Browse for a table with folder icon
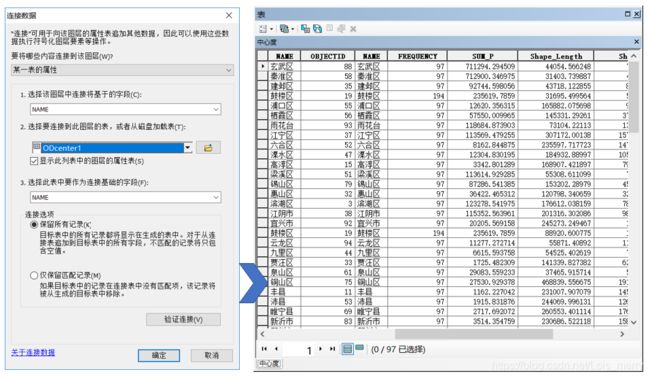This screenshot has width=650, height=378. [208, 148]
